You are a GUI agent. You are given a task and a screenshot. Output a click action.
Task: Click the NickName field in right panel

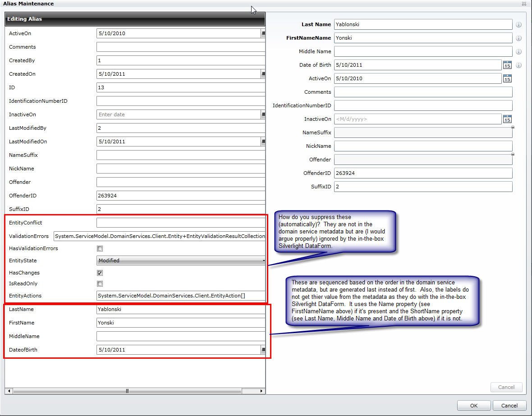coord(423,146)
